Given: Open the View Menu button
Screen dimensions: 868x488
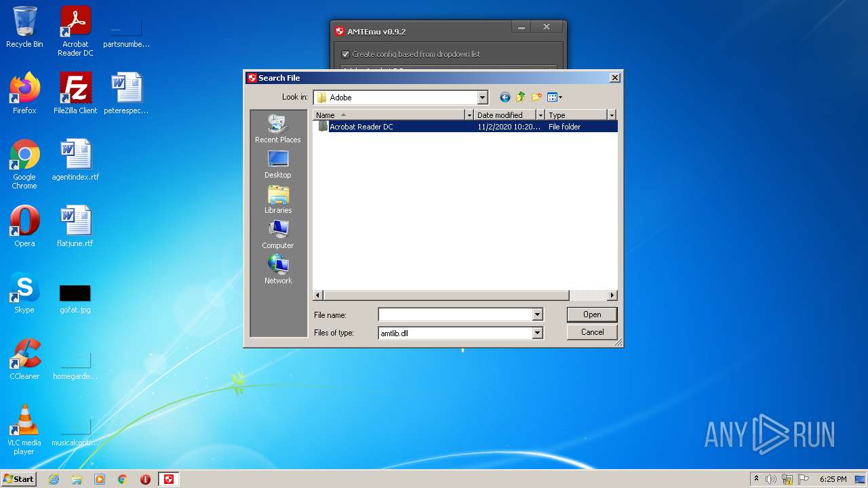Looking at the screenshot, I should pos(555,98).
